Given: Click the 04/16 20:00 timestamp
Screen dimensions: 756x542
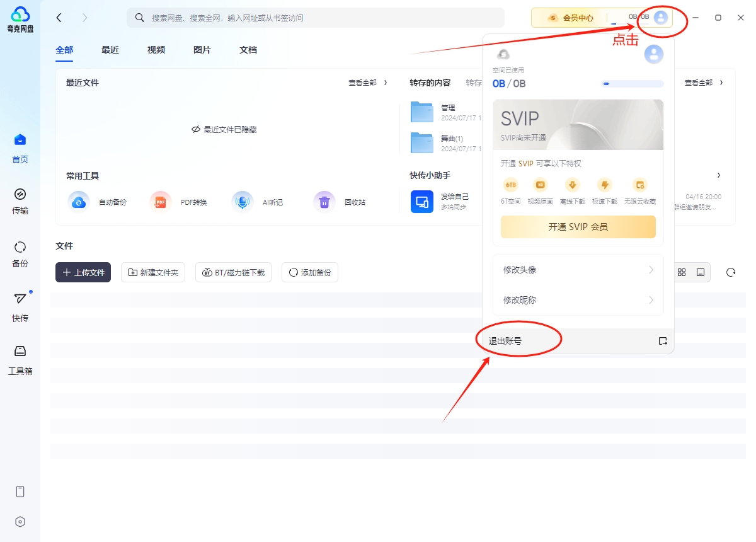Looking at the screenshot, I should (704, 197).
